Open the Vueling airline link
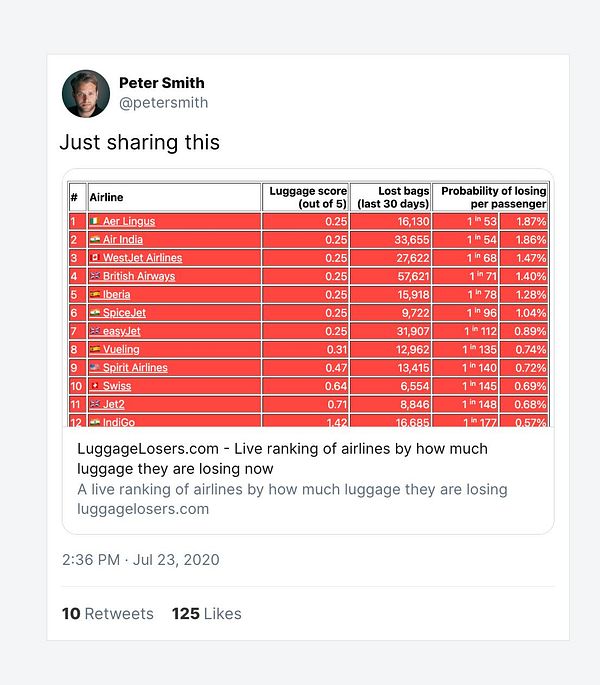This screenshot has height=685, width=600. [x=121, y=350]
